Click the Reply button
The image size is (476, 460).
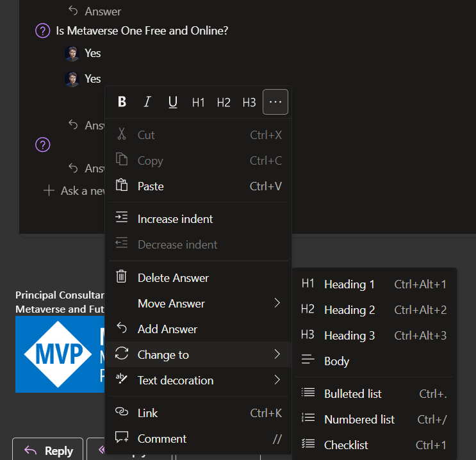coord(48,450)
